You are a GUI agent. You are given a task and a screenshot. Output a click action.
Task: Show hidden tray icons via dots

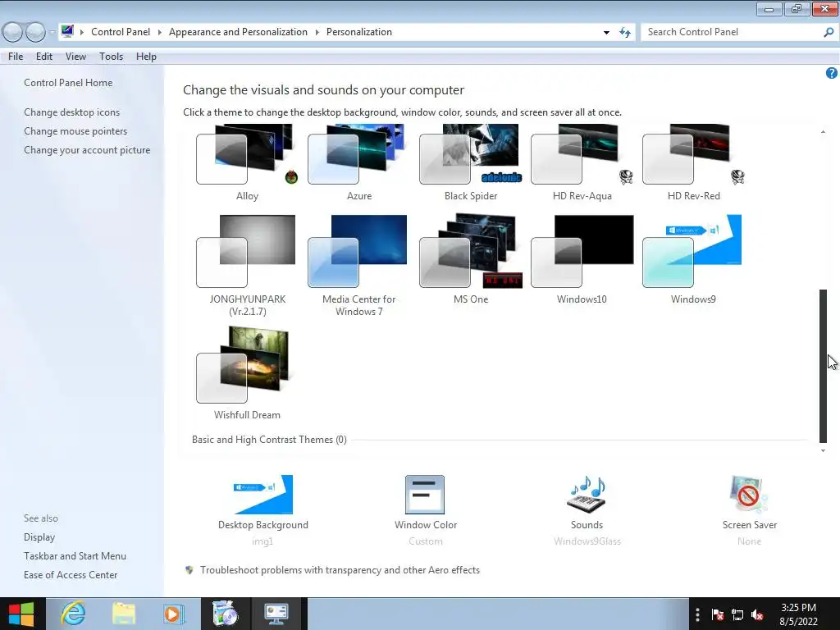(x=697, y=614)
